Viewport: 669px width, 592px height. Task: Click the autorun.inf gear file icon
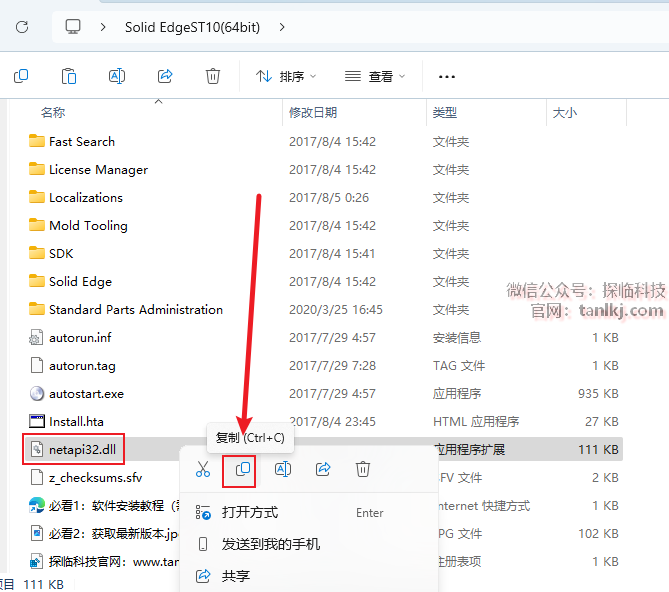pos(36,337)
